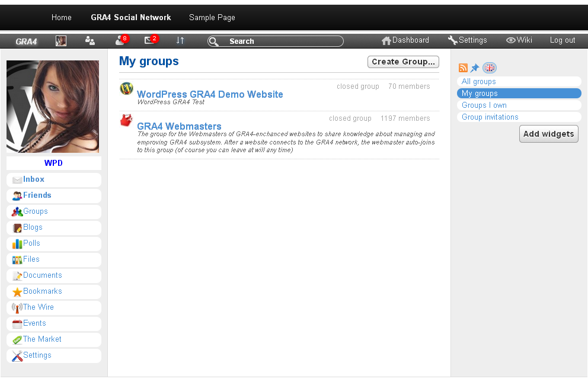Click Log out
This screenshot has height=379, width=588.
[x=563, y=40]
